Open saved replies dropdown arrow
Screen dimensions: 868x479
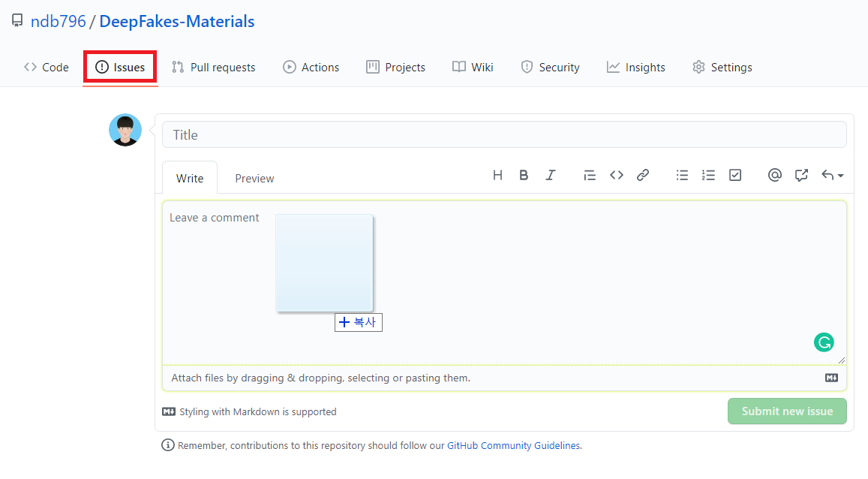833,176
